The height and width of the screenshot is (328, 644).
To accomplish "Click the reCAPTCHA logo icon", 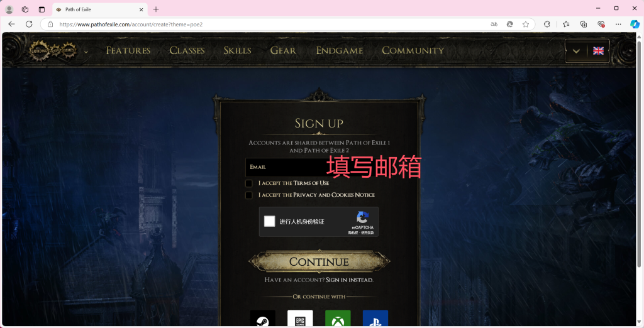I will [x=363, y=217].
